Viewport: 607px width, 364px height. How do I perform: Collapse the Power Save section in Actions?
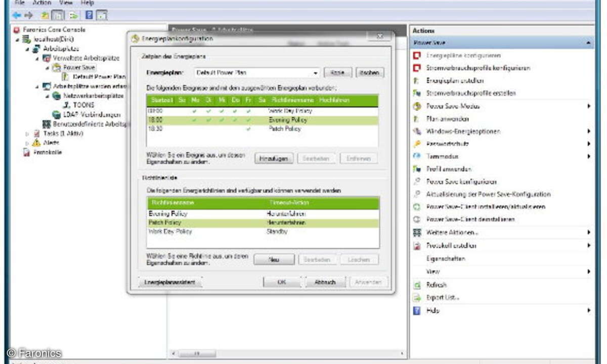coord(588,43)
